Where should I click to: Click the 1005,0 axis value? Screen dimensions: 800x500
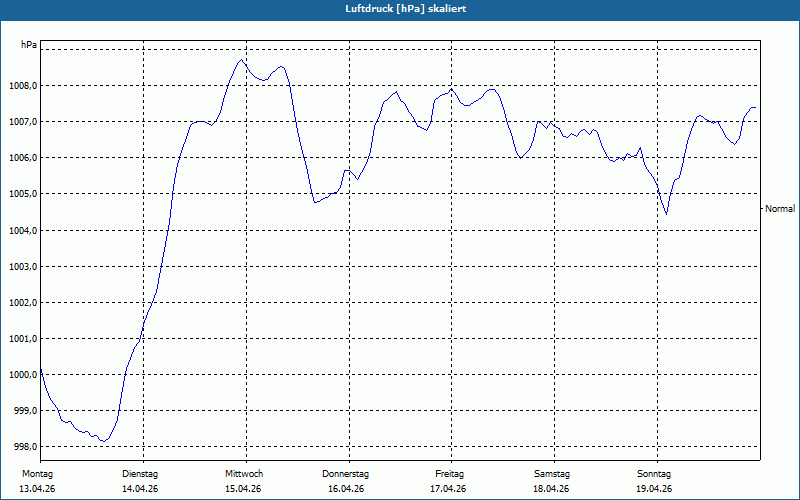23,194
